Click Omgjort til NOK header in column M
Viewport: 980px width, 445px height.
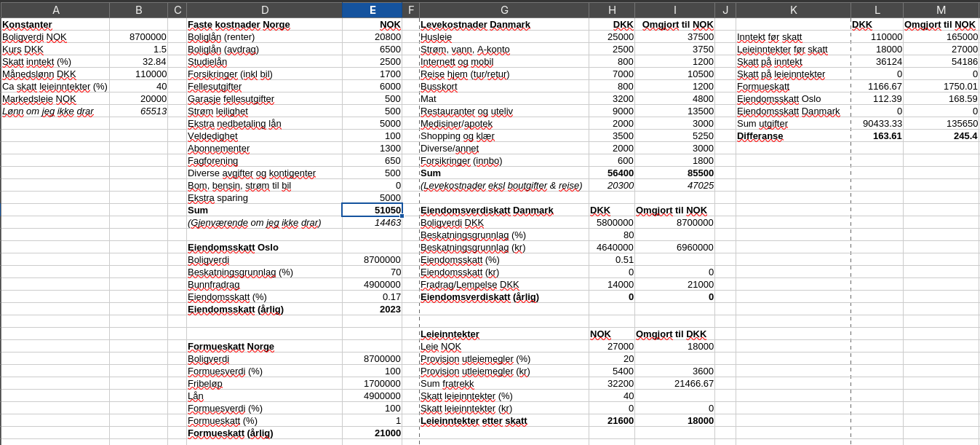941,24
